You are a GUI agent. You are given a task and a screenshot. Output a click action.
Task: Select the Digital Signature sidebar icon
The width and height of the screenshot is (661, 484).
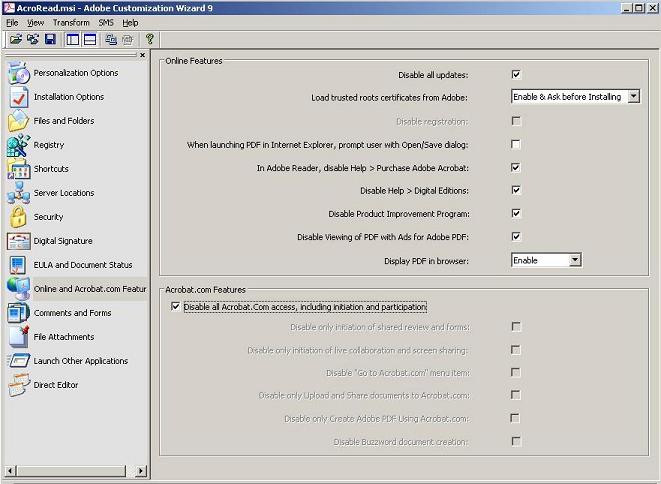point(19,241)
